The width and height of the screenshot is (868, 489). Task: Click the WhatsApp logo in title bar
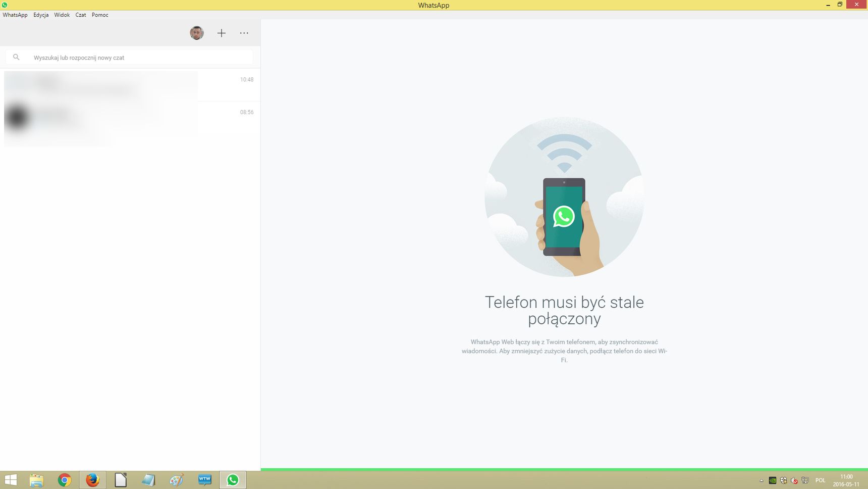[5, 5]
